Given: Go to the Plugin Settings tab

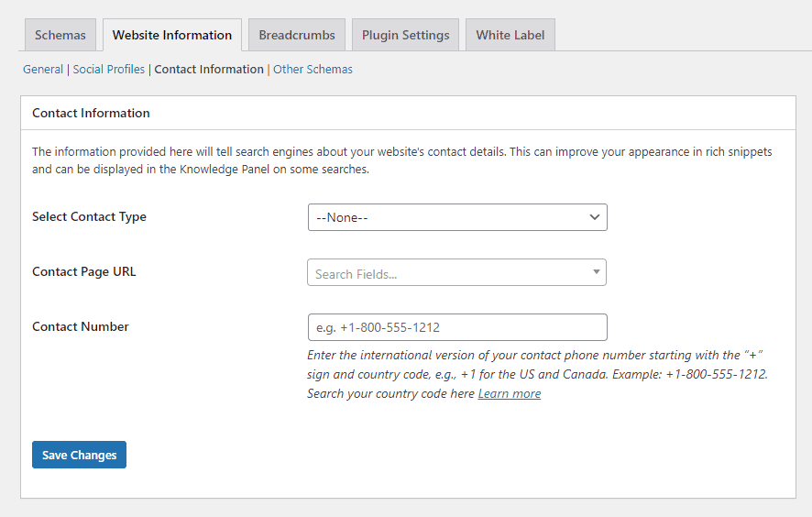Looking at the screenshot, I should coord(405,36).
